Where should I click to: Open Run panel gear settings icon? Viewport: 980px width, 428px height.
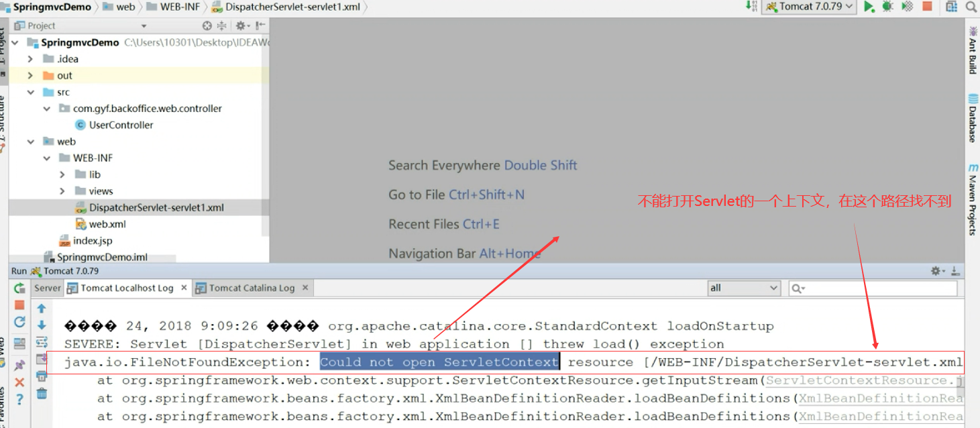click(x=937, y=271)
